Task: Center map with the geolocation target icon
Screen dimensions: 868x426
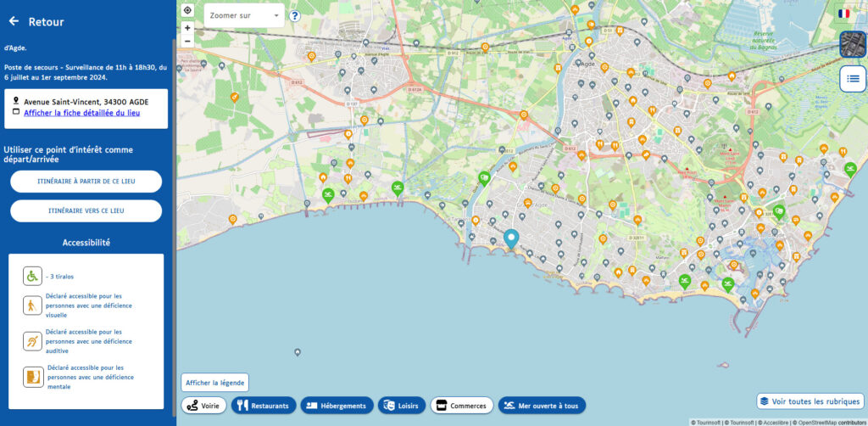Action: coord(187,11)
